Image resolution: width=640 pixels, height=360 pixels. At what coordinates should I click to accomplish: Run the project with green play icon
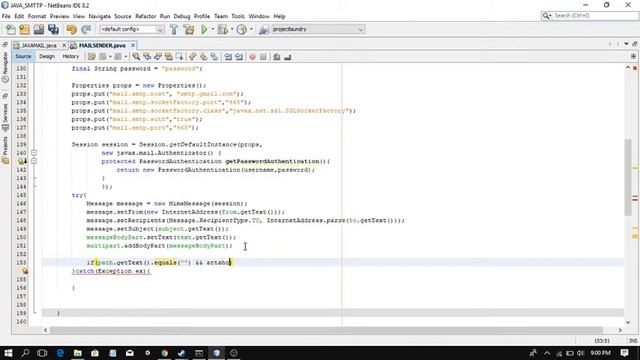[x=204, y=29]
